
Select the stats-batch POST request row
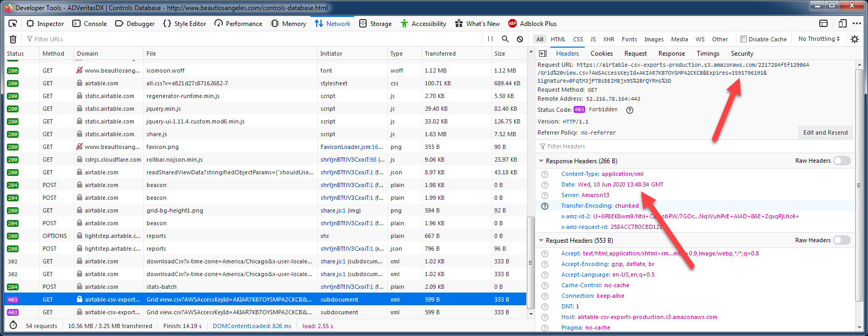(265, 287)
